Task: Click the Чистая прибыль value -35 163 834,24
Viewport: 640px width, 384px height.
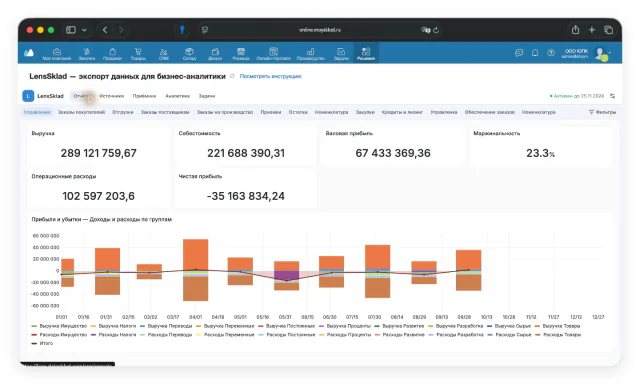Action: tap(245, 196)
